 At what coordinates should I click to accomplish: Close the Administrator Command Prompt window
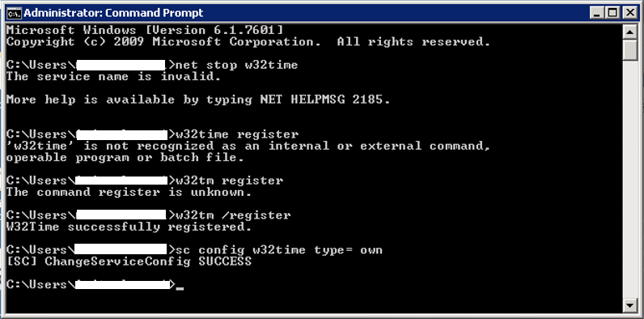pyautogui.click(x=629, y=14)
